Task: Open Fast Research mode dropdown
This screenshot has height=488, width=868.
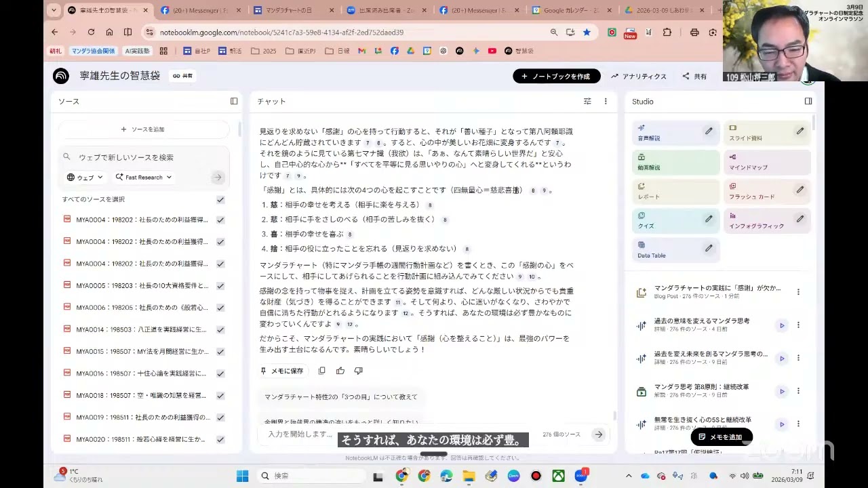Action: 143,177
